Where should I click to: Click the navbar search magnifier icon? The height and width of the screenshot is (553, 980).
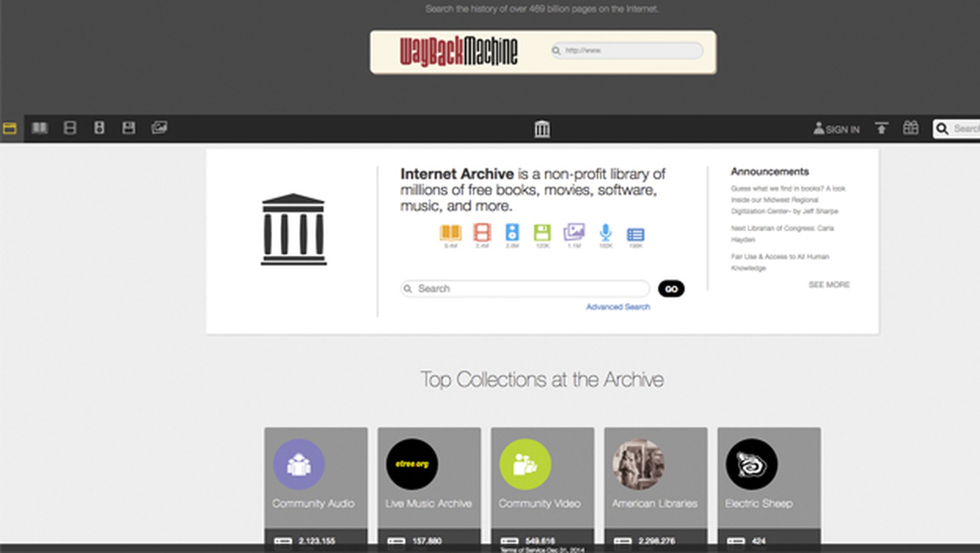[x=942, y=129]
